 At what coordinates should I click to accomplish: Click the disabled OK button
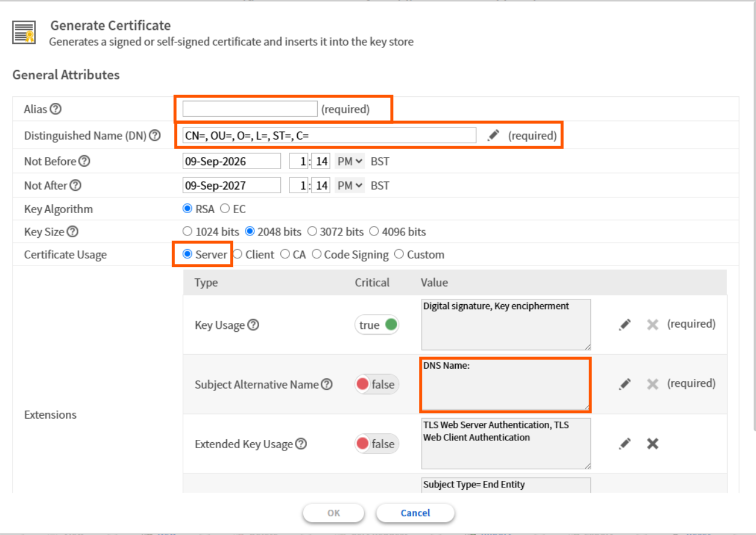click(x=334, y=513)
